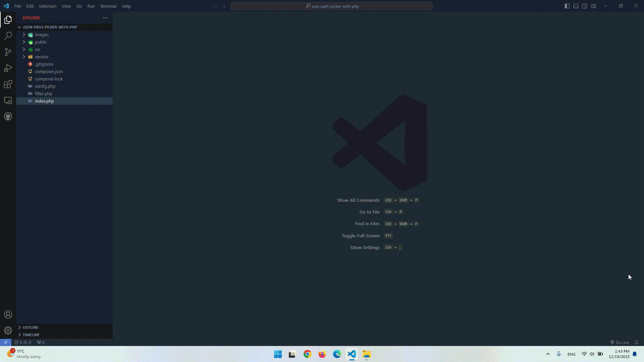The height and width of the screenshot is (362, 644).
Task: Open the Search view in activity bar
Action: coord(8,36)
